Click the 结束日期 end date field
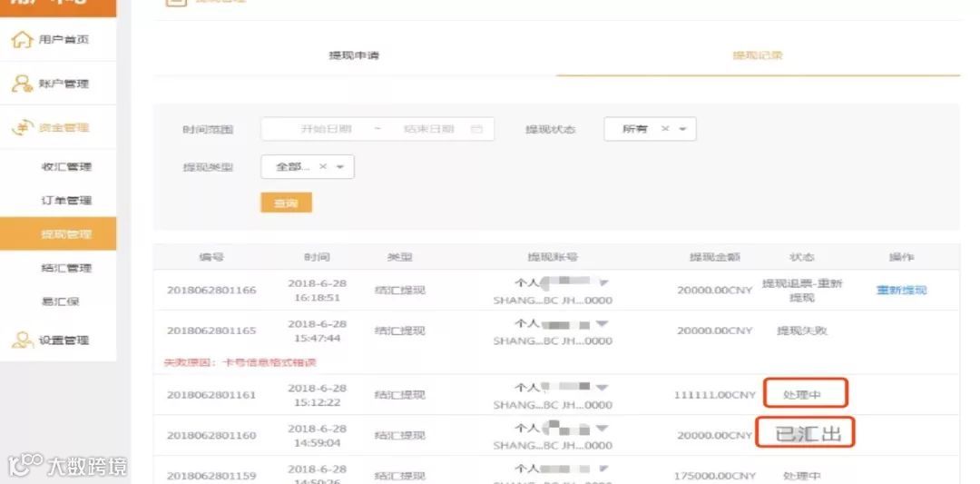Image resolution: width=980 pixels, height=484 pixels. coord(428,129)
